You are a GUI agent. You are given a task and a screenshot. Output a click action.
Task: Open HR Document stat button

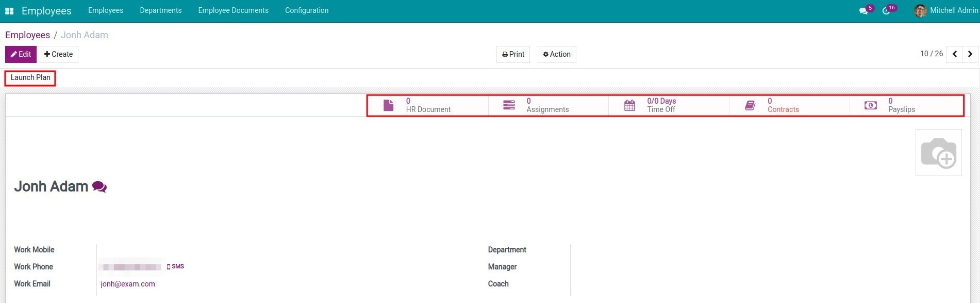(x=427, y=105)
